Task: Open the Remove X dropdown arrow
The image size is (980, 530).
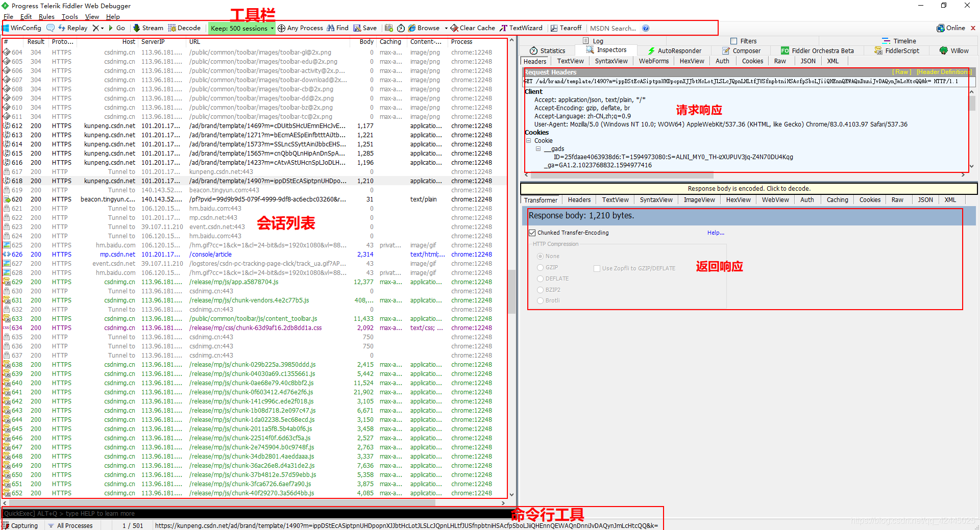Action: coord(103,28)
